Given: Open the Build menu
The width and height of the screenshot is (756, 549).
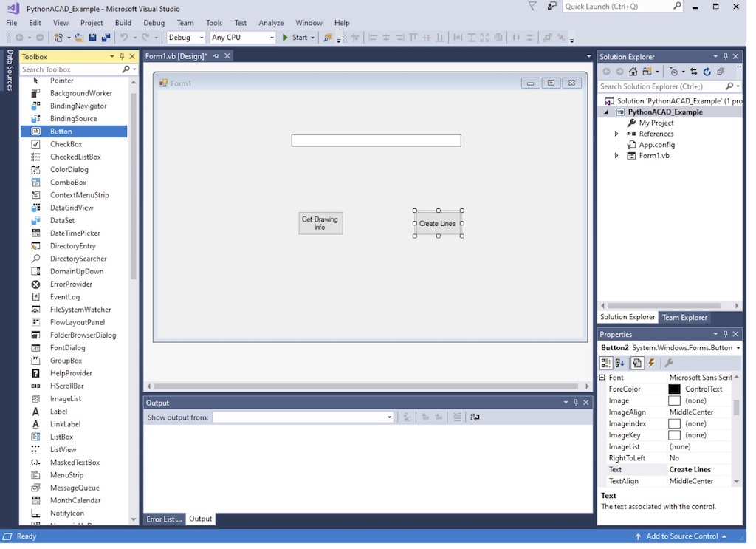Looking at the screenshot, I should 123,23.
